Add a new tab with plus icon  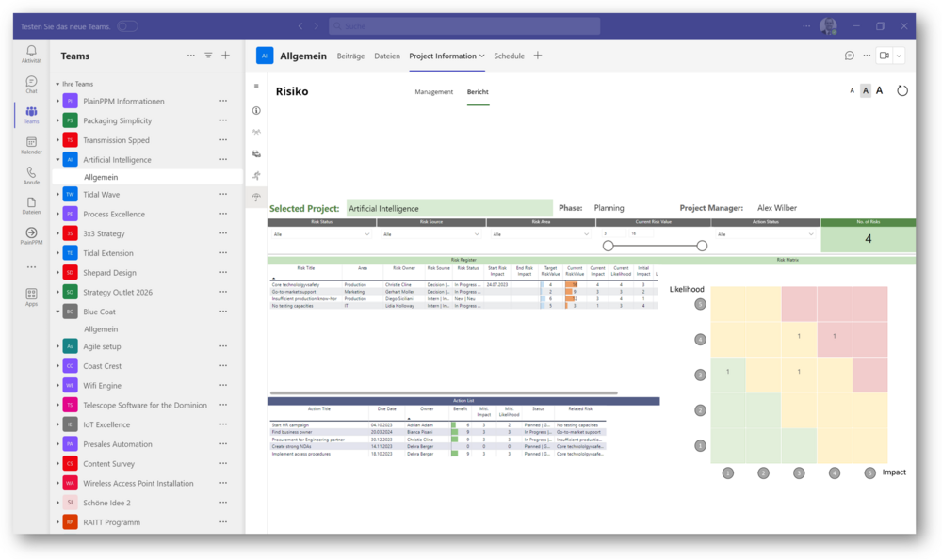pos(538,56)
